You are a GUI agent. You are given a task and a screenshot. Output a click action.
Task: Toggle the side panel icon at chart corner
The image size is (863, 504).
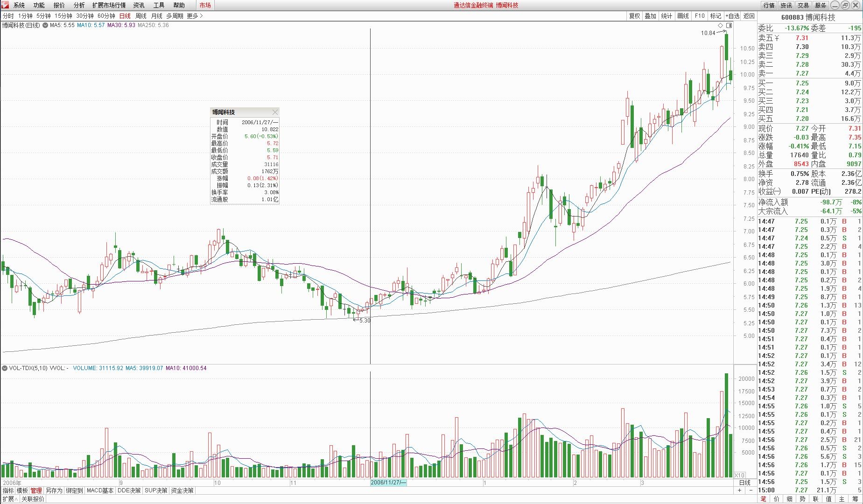(729, 25)
